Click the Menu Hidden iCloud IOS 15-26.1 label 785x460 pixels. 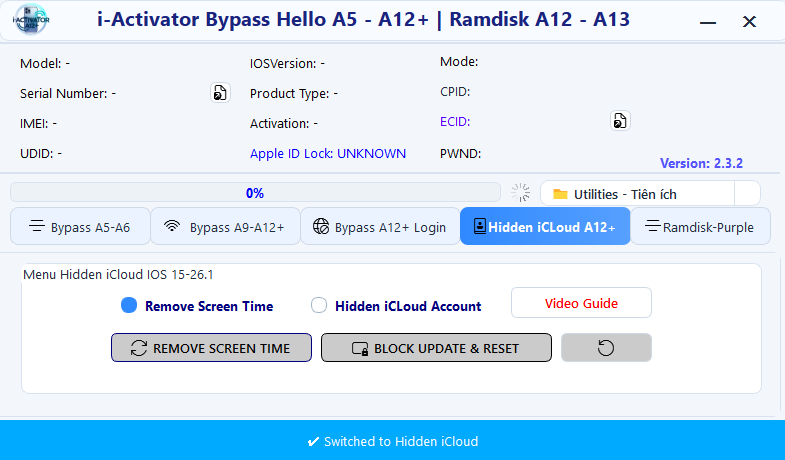point(118,275)
